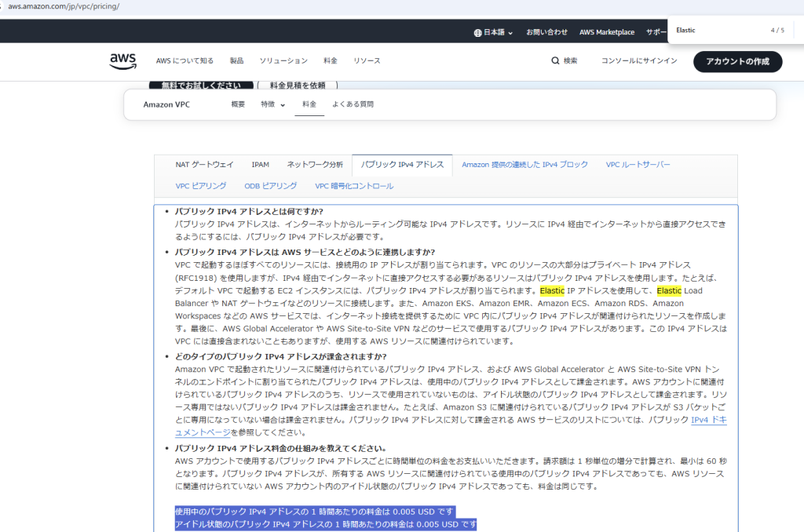Select the VPC ピアリング tab

pyautogui.click(x=201, y=186)
